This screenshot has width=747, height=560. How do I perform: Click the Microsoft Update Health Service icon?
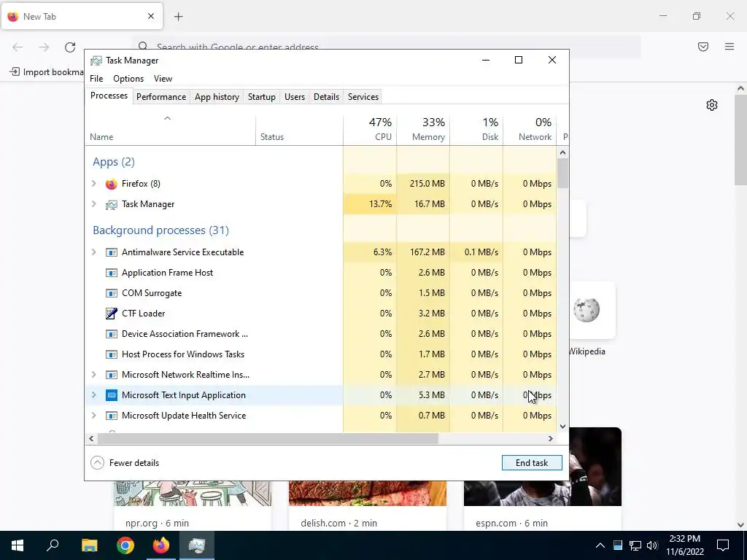111,416
